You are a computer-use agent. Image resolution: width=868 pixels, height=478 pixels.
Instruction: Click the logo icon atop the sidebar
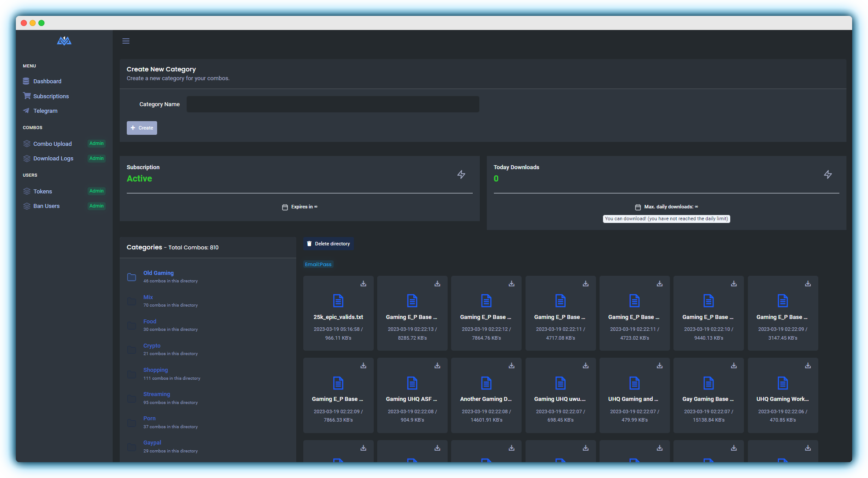[x=64, y=41]
